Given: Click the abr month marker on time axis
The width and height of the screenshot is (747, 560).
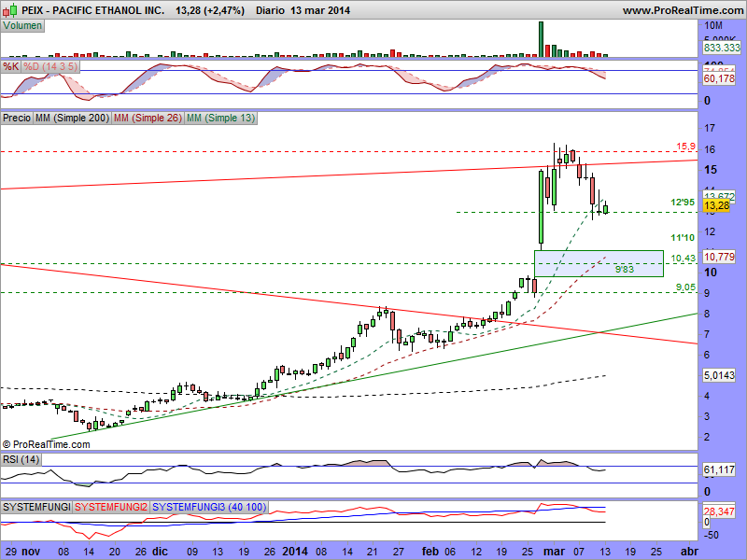Looking at the screenshot, I should point(690,552).
